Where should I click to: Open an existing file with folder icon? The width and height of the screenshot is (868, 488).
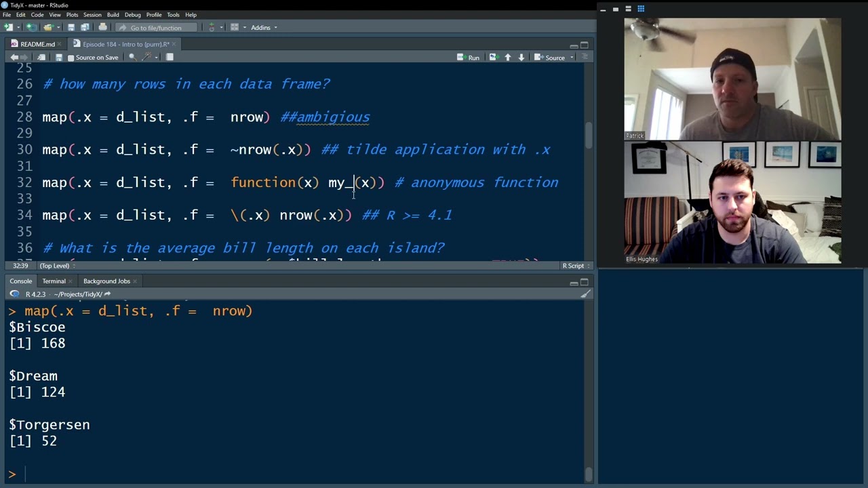click(47, 27)
